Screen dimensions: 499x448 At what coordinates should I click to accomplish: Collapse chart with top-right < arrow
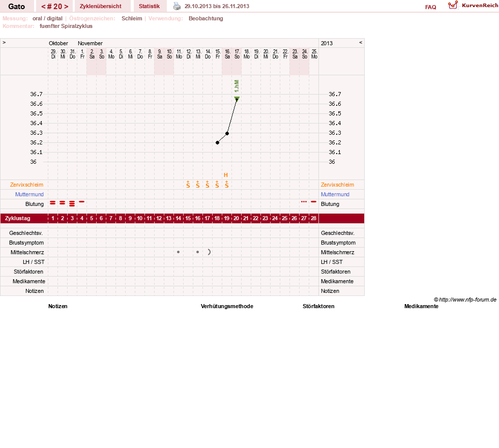coord(361,42)
